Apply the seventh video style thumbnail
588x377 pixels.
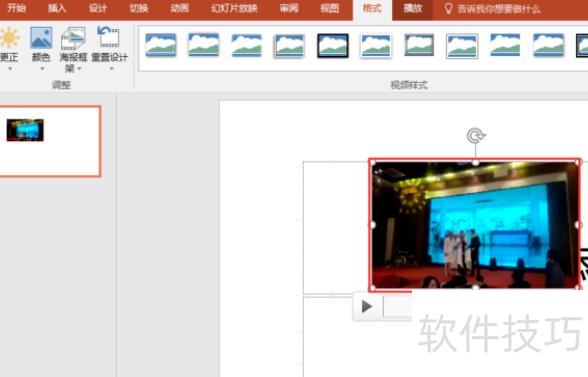[419, 45]
